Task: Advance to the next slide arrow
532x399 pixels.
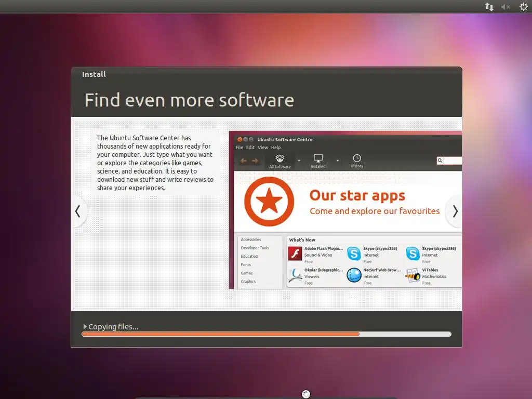Action: 455,211
